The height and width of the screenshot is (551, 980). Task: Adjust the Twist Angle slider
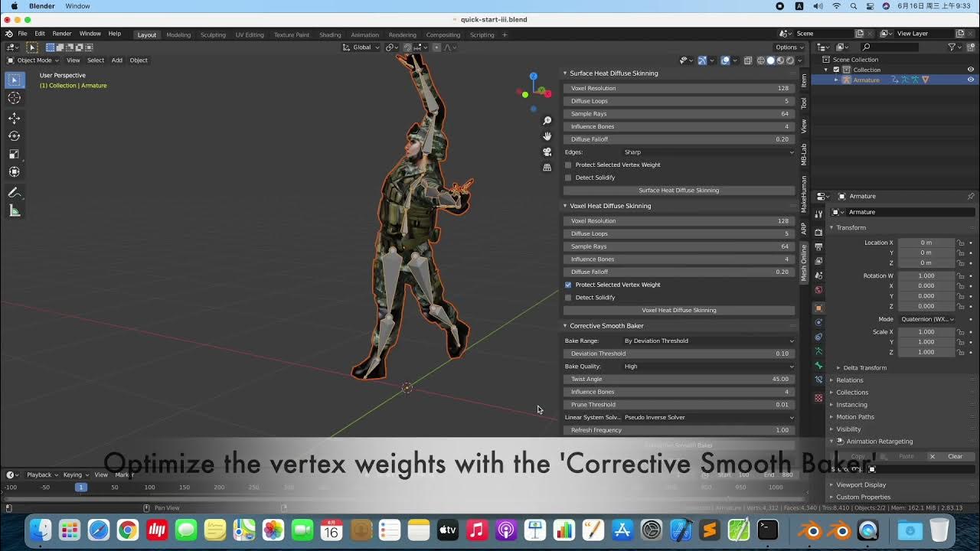click(x=679, y=380)
